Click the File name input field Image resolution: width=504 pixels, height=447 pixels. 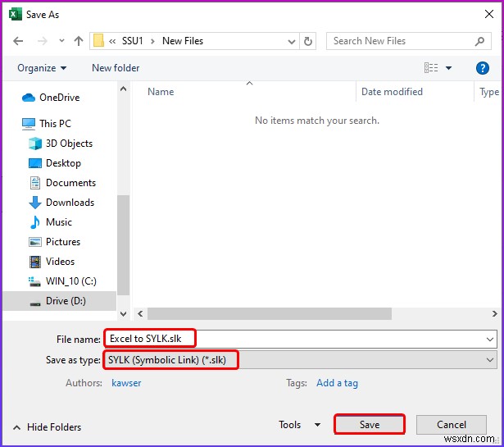(300, 339)
